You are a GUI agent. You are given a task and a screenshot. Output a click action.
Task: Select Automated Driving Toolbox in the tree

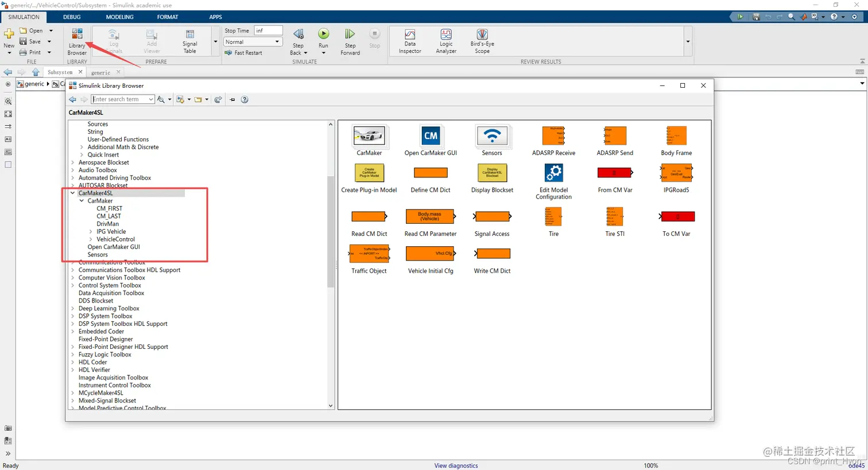point(115,178)
